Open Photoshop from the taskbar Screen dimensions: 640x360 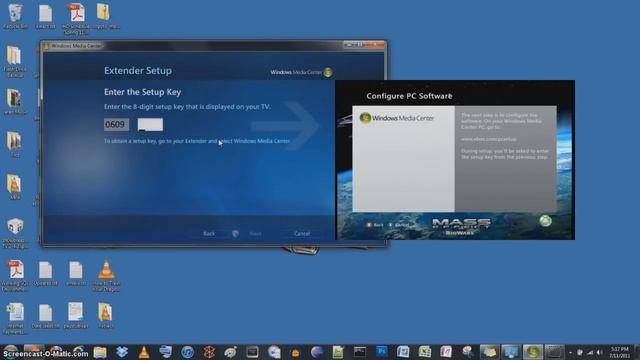(382, 351)
